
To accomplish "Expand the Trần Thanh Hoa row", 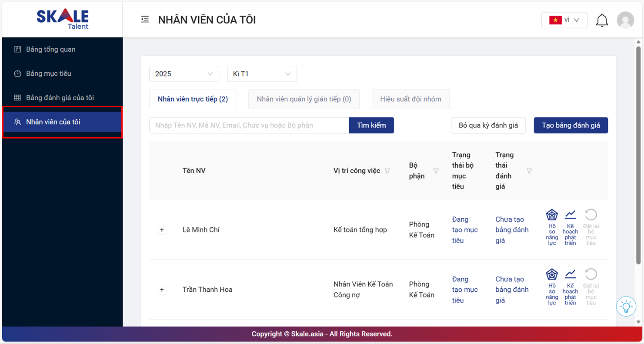I will tap(162, 290).
